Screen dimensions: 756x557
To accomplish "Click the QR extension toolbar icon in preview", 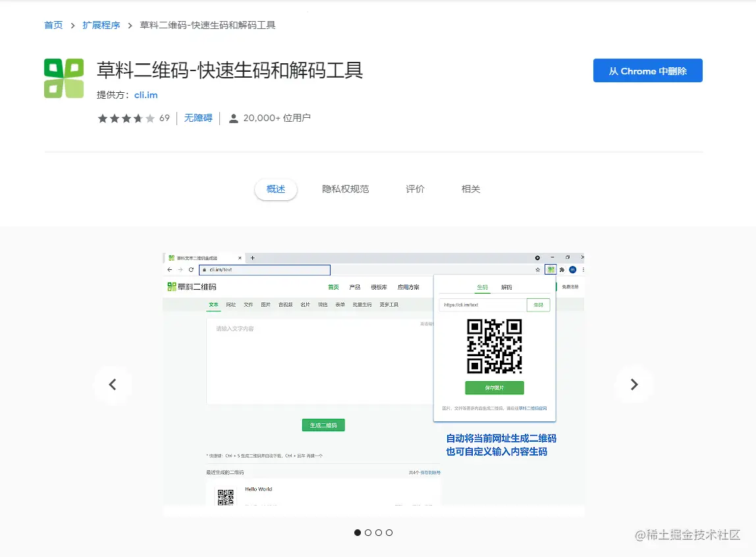I will coord(551,270).
